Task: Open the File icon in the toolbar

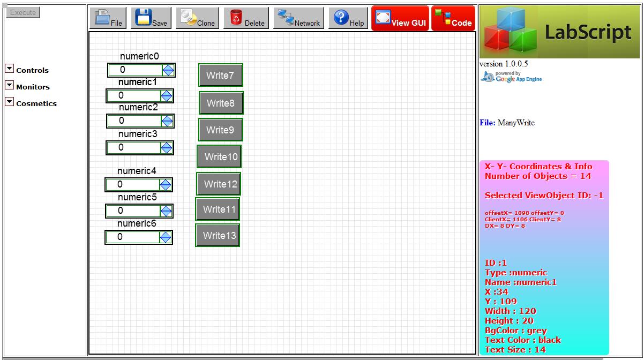Action: click(x=108, y=18)
